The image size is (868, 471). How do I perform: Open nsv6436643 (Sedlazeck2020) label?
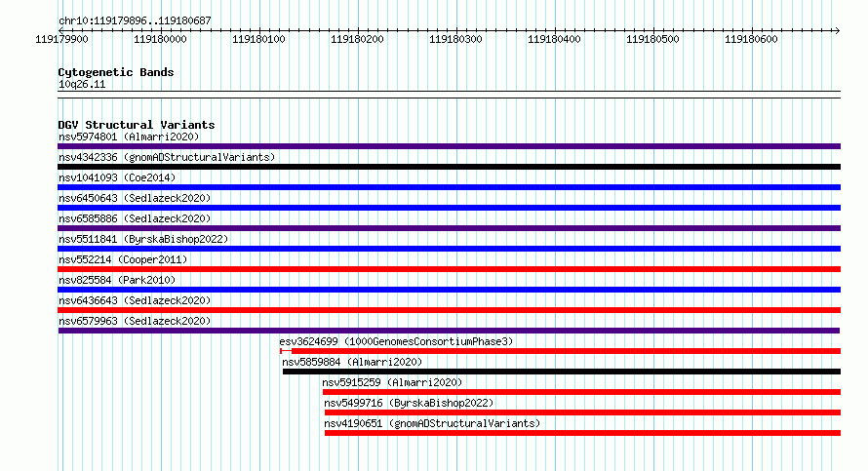click(x=135, y=300)
